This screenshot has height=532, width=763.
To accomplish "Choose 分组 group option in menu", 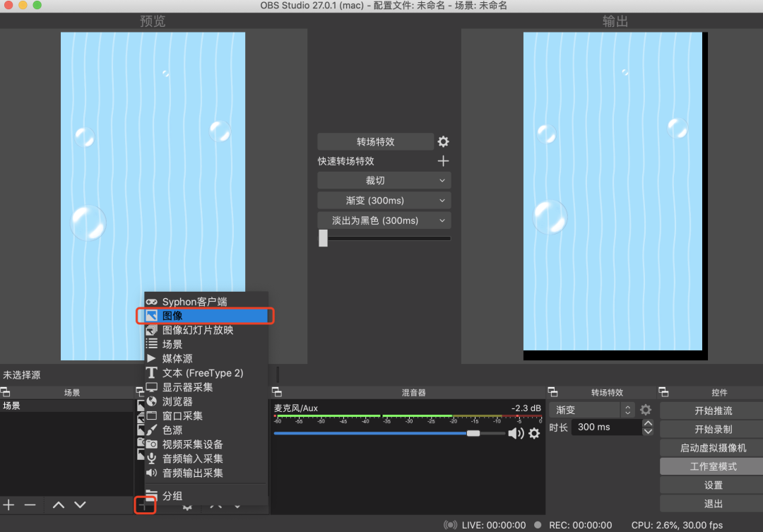I will (x=206, y=495).
